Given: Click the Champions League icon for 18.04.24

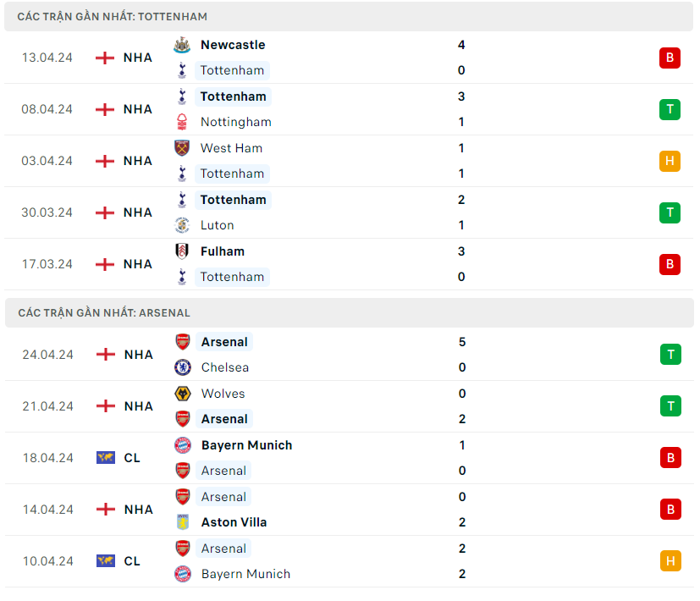Looking at the screenshot, I should (x=106, y=458).
